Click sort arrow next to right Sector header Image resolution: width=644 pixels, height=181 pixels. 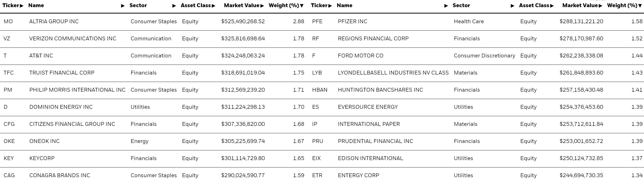point(512,6)
